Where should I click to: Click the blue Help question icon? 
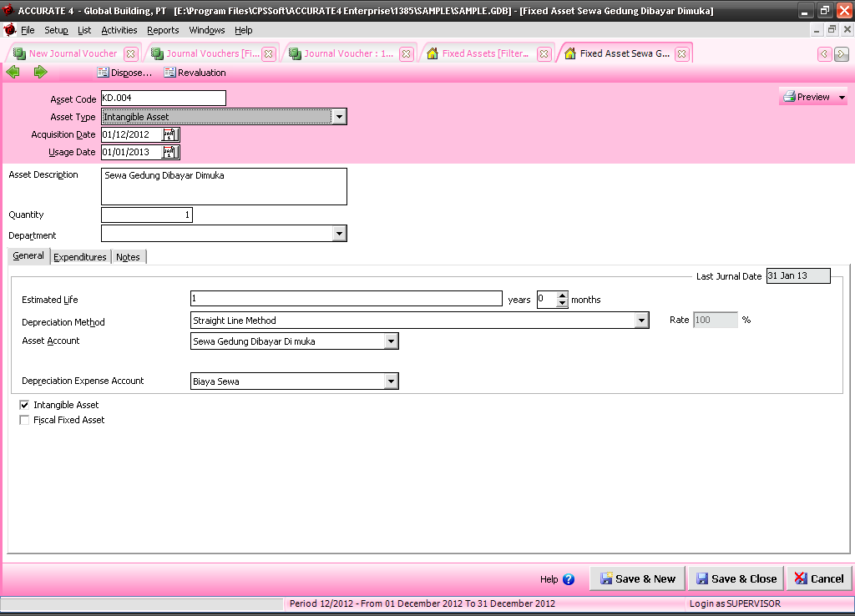tap(569, 579)
